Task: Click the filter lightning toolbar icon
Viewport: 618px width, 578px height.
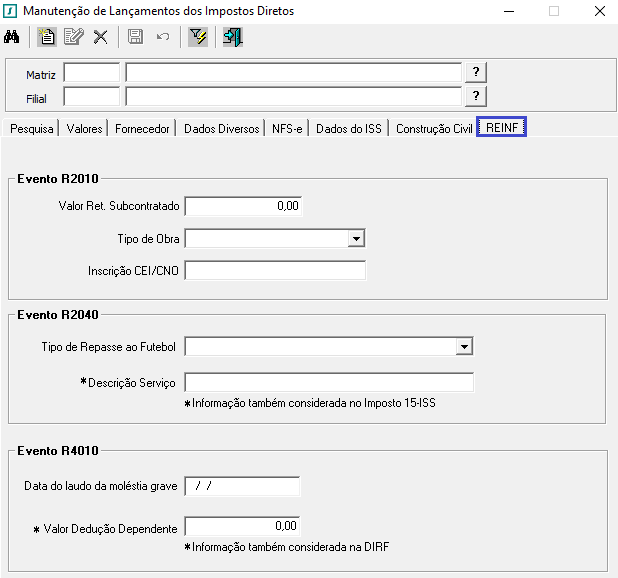Action: click(198, 38)
